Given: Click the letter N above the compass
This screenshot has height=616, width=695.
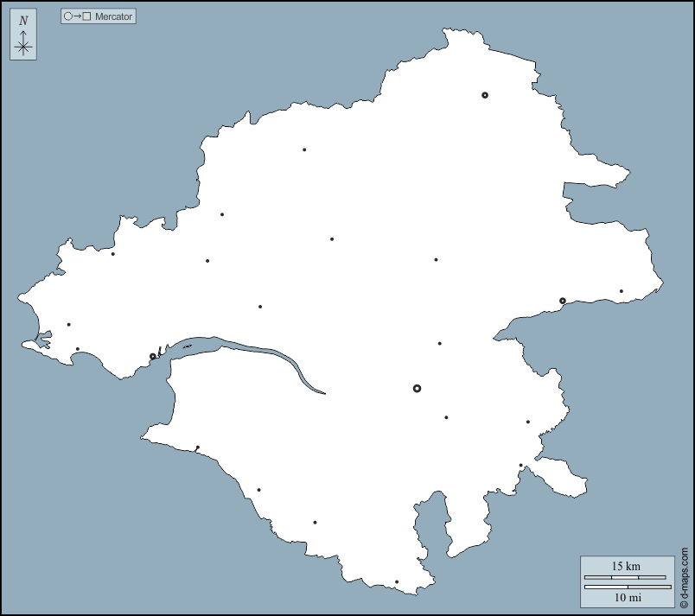Looking at the screenshot, I should coord(23,21).
